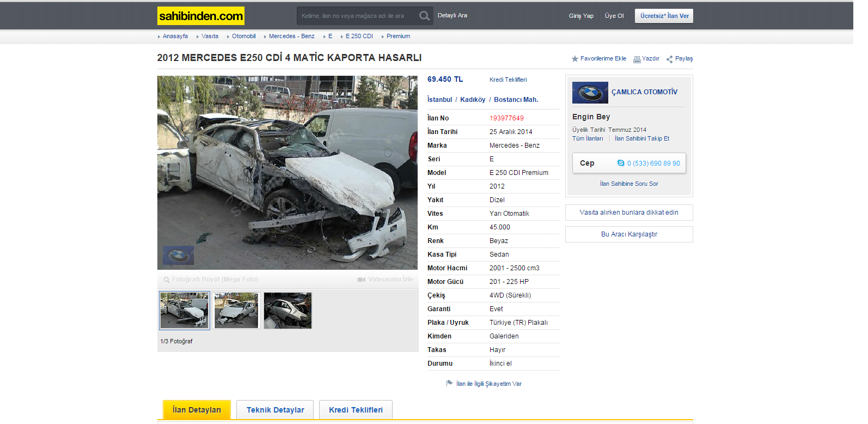
Task: Open the ÇAMLICA OTOMOTİV store link
Action: pos(644,92)
